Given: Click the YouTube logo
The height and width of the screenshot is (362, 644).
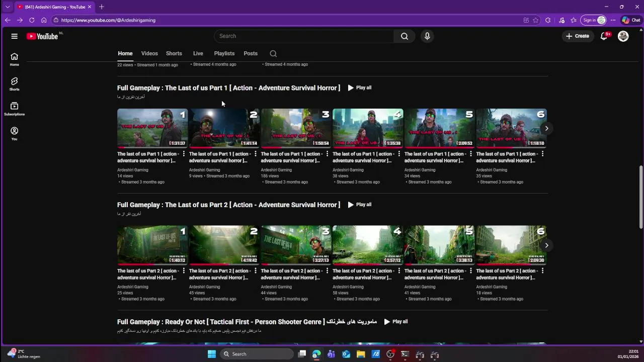Looking at the screenshot, I should tap(42, 36).
